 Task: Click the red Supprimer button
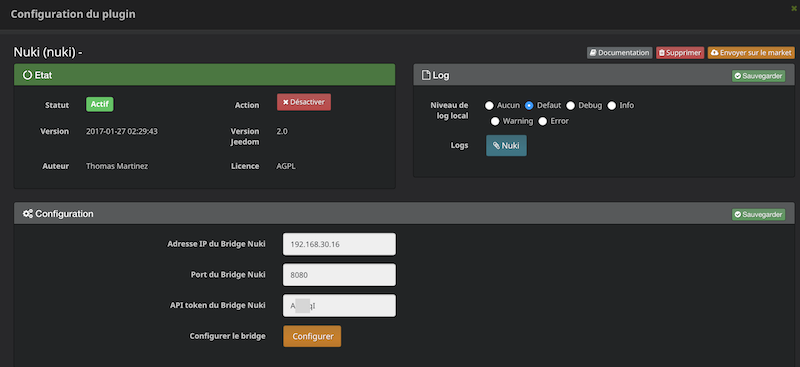[680, 53]
